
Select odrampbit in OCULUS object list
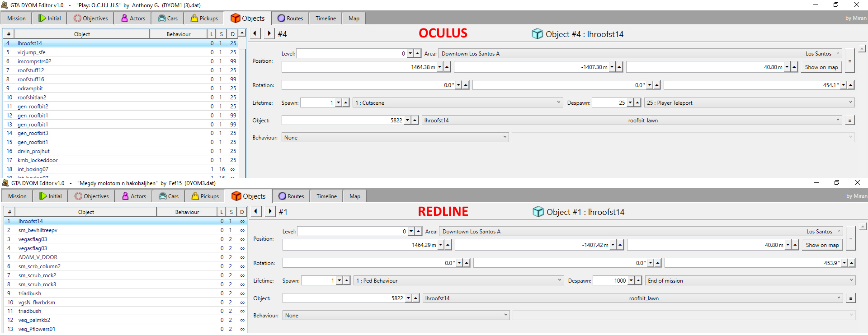coord(121,88)
